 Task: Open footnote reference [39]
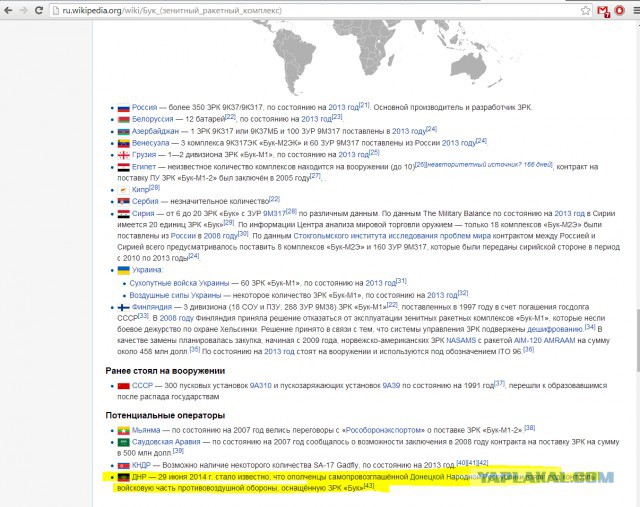tap(178, 451)
